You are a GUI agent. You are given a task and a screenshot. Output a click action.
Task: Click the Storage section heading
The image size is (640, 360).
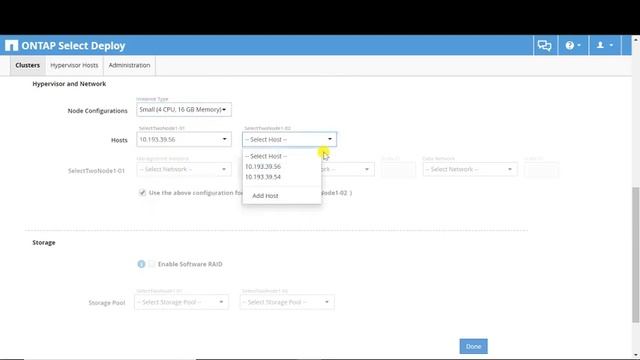point(44,242)
